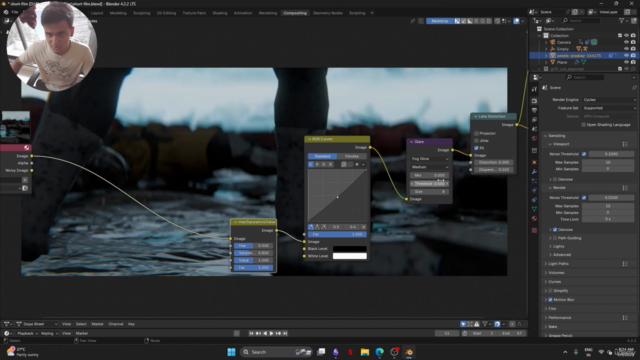This screenshot has width=640, height=360.
Task: Click the timeline use preview range clock icon
Action: click(464, 333)
